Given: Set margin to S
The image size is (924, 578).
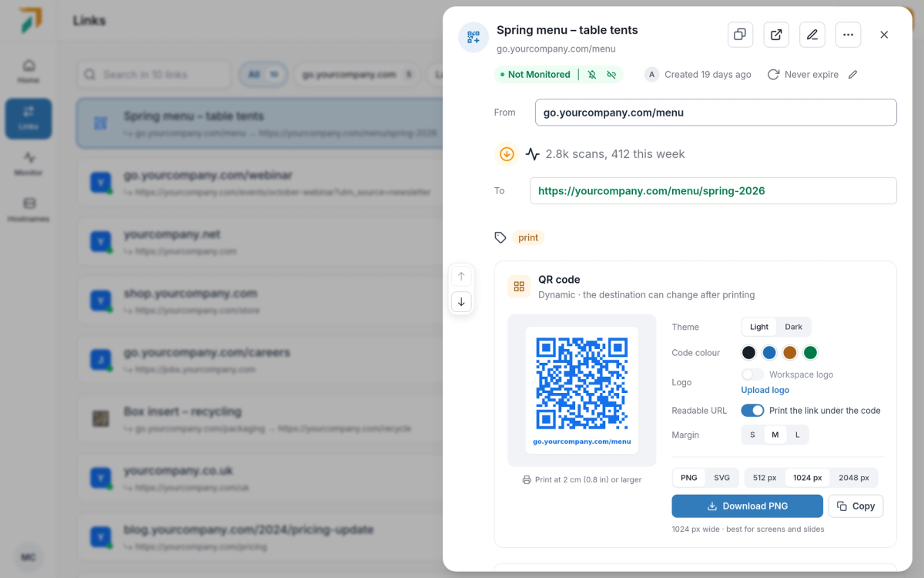Looking at the screenshot, I should (752, 435).
